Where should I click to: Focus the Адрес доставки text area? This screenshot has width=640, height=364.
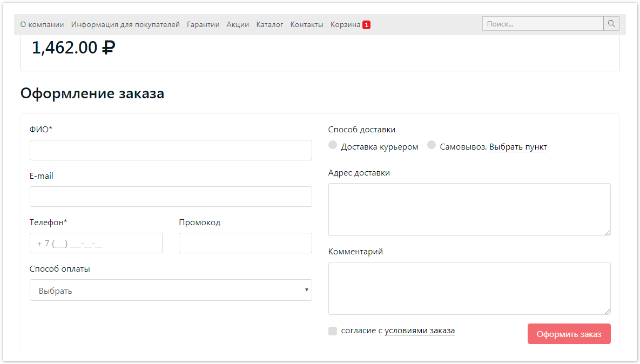(x=469, y=210)
